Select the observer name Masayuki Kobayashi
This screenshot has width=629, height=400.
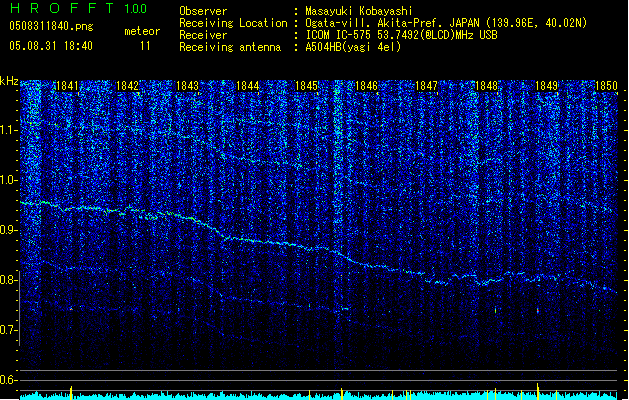coord(357,10)
